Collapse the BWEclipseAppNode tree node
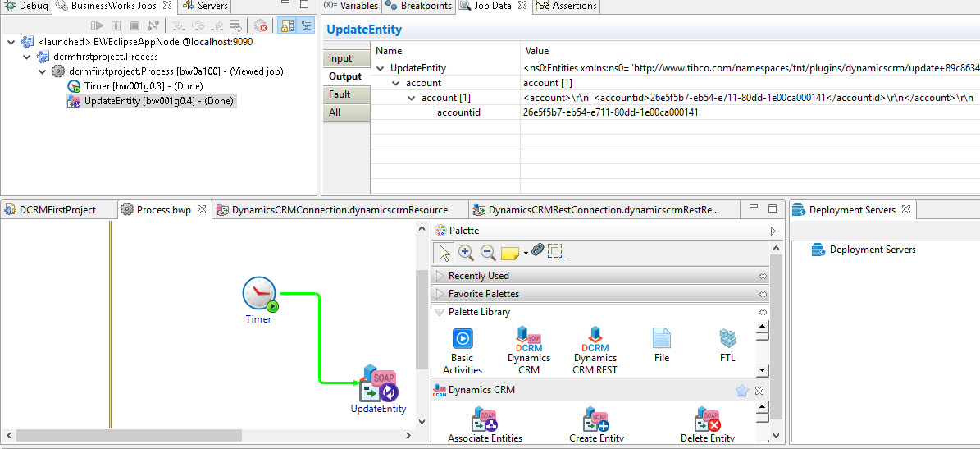Viewport: 980px width, 449px height. click(x=11, y=42)
